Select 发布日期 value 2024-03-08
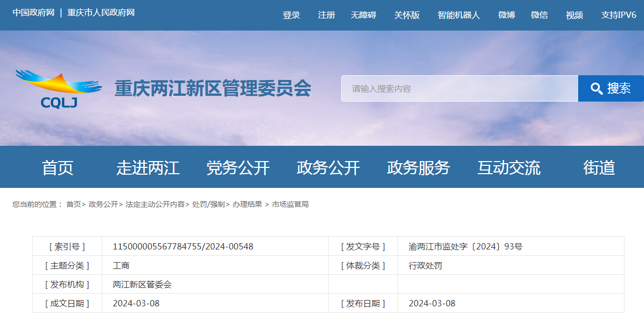644x320 pixels. click(x=432, y=303)
